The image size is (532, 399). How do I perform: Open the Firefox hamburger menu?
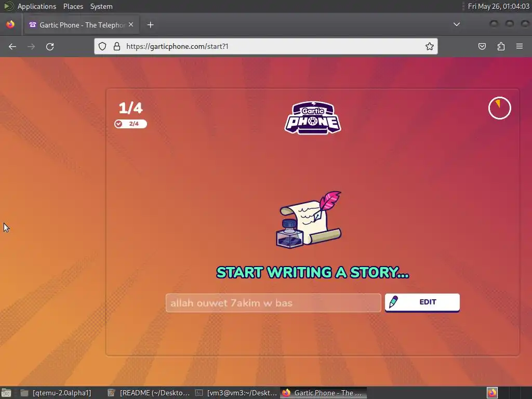coord(520,46)
